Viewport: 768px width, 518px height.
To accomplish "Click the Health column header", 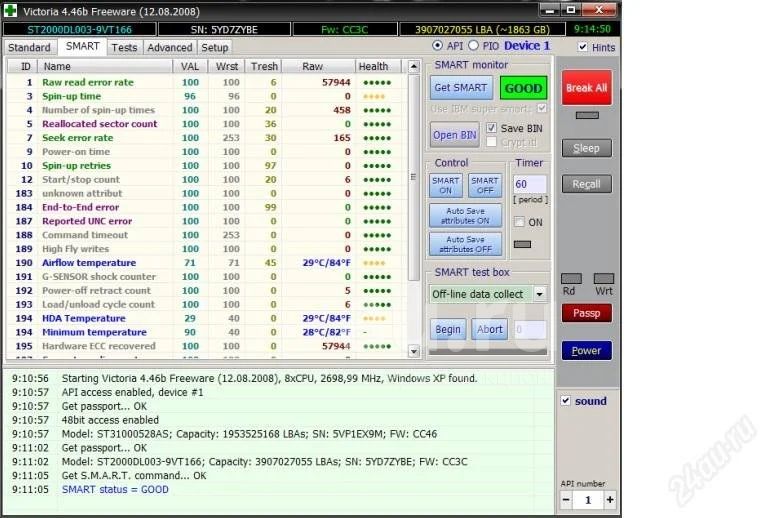I will [x=378, y=66].
